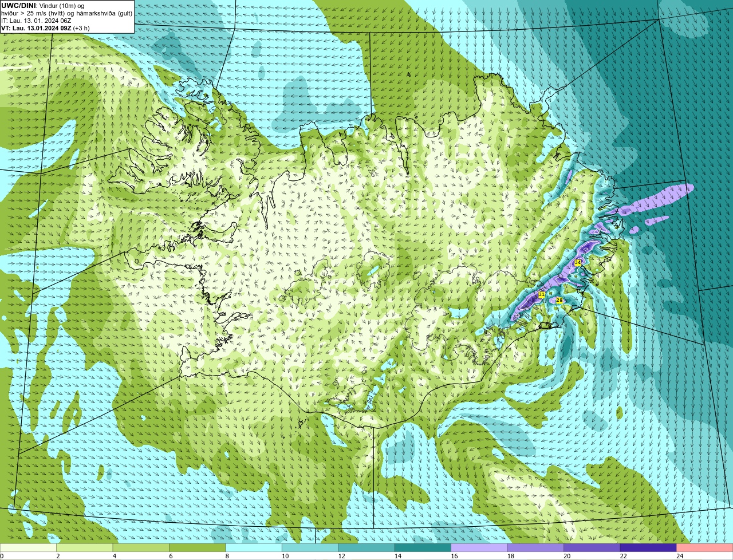Click the pink swatch above 24 m/s
The height and width of the screenshot is (560, 733).
(x=705, y=547)
